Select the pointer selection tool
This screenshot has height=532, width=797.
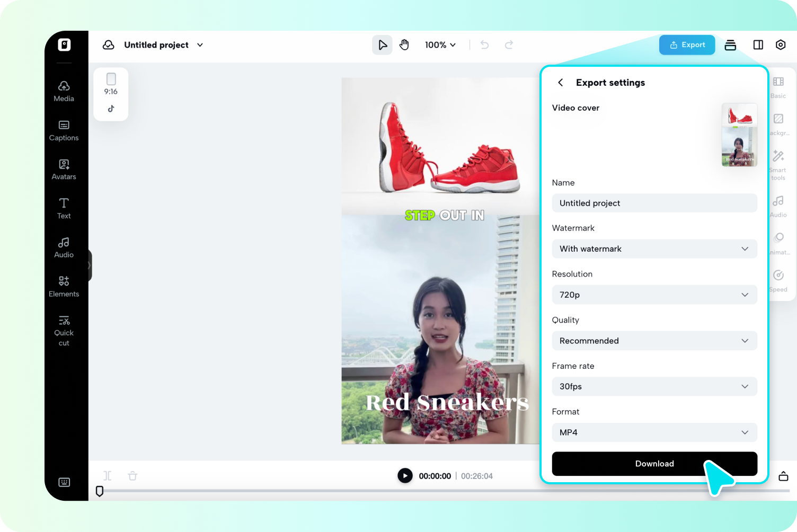click(382, 45)
